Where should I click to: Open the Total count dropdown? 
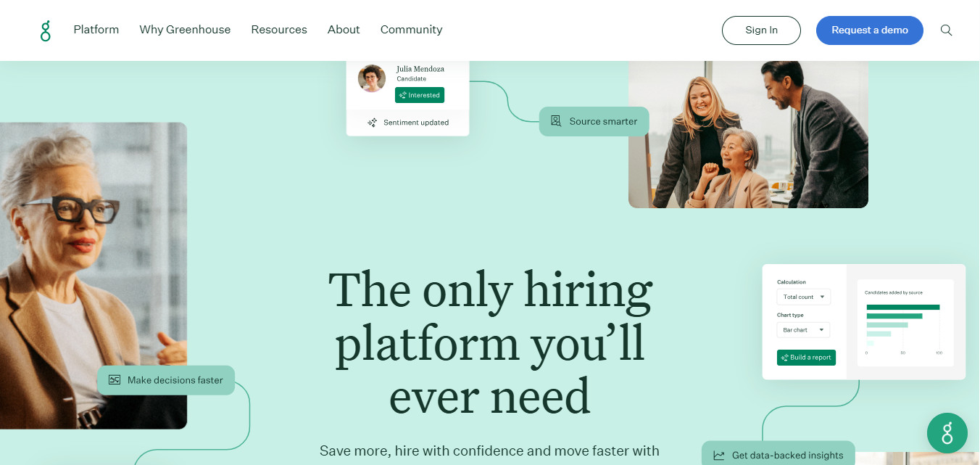(x=804, y=297)
